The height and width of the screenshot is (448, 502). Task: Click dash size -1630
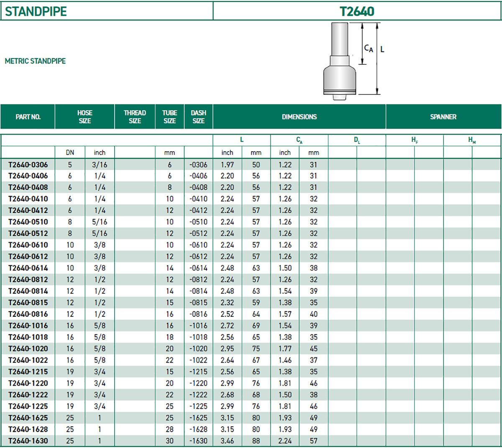coord(198,440)
